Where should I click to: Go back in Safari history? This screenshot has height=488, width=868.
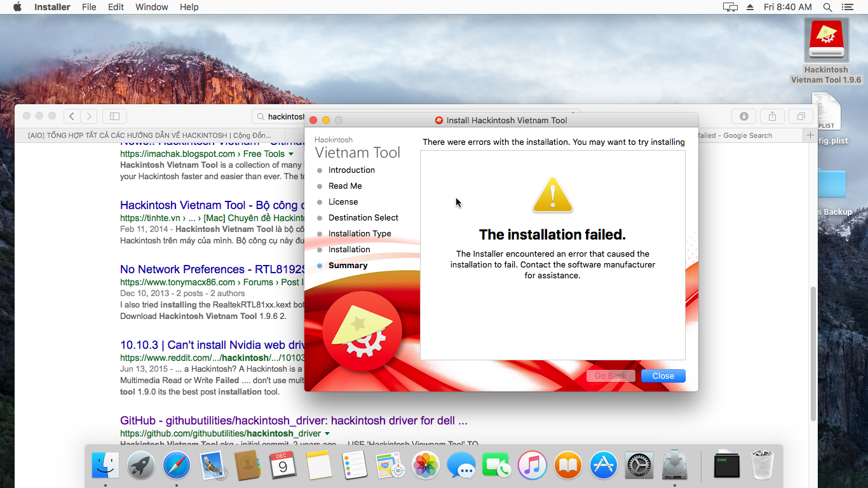point(72,116)
